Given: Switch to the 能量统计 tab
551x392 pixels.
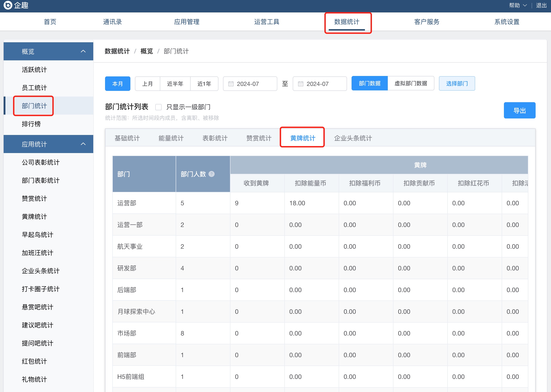Looking at the screenshot, I should point(171,138).
